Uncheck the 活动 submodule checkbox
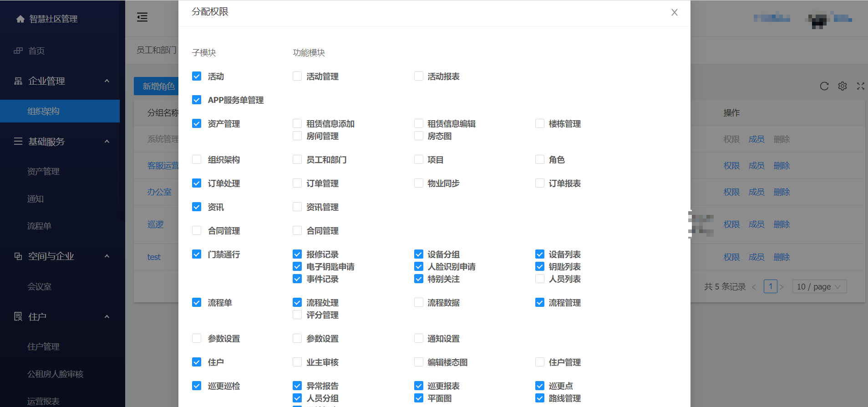This screenshot has height=407, width=868. [197, 76]
